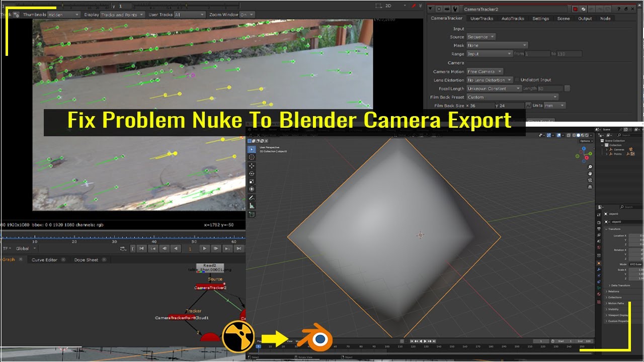This screenshot has width=644, height=362.
Task: Open the Film Back Preset Custom dropdown
Action: coord(513,97)
